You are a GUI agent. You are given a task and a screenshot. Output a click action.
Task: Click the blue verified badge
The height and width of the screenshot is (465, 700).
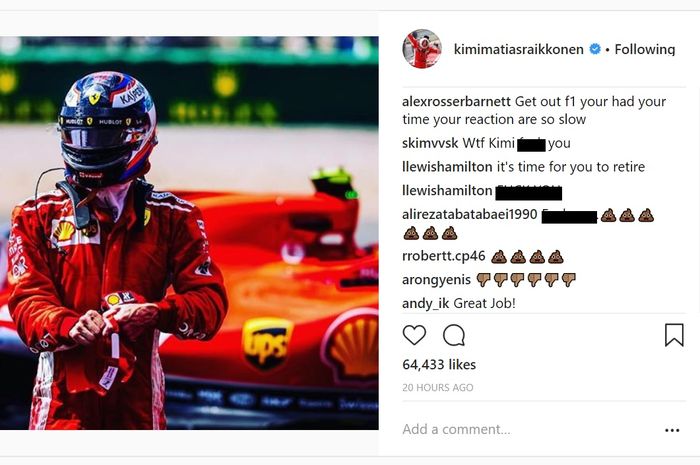click(x=595, y=49)
